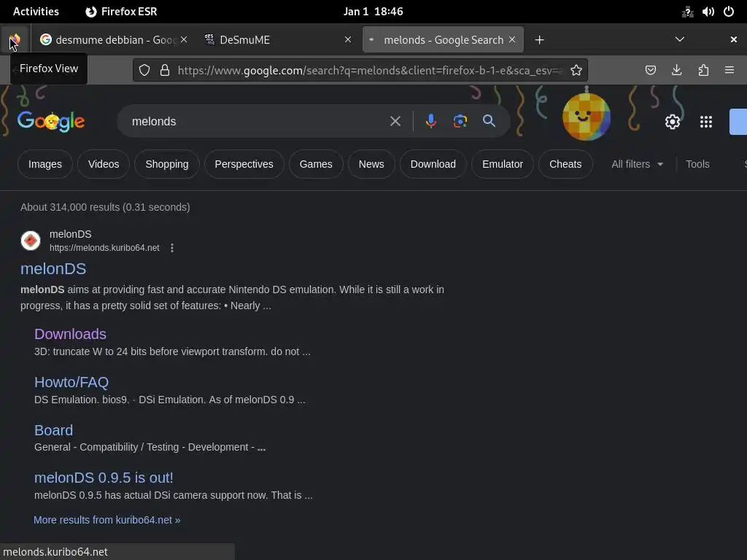Open Firefox View from the tab bar

[15, 40]
